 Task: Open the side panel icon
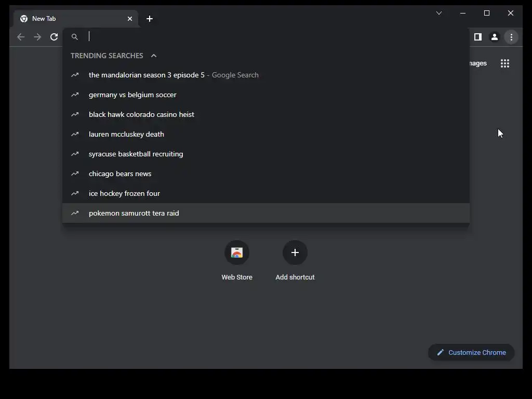click(x=478, y=37)
